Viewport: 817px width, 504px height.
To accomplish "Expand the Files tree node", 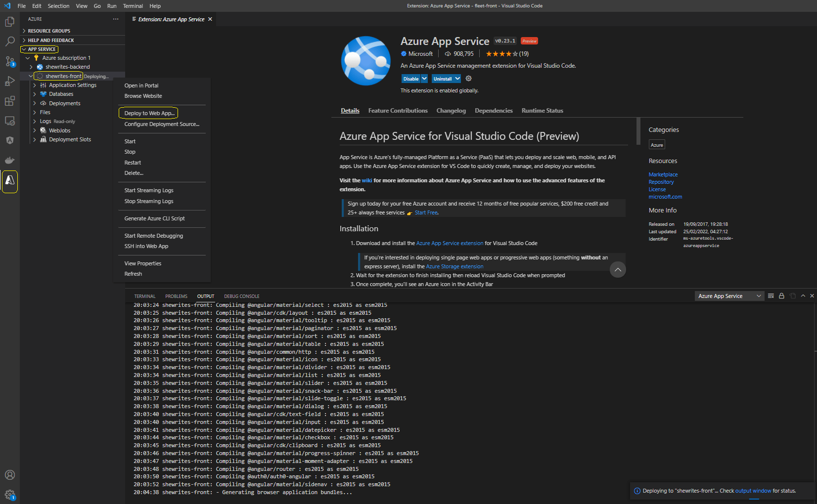I will click(x=35, y=112).
